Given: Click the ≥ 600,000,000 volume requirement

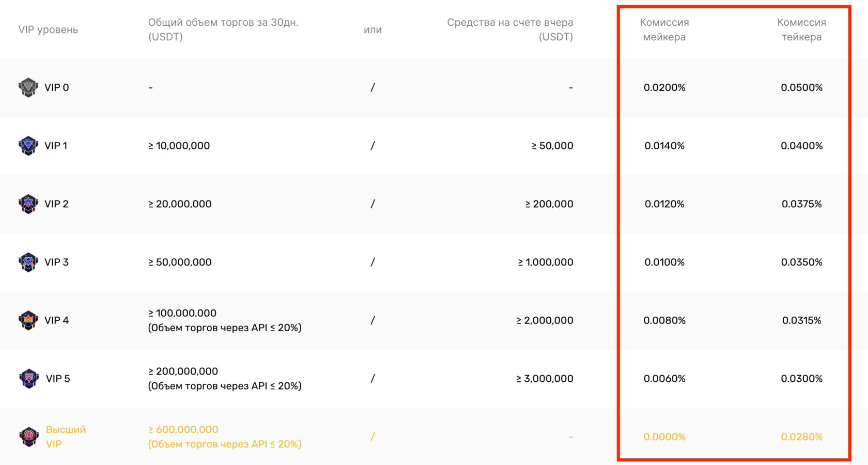Looking at the screenshot, I should (183, 429).
